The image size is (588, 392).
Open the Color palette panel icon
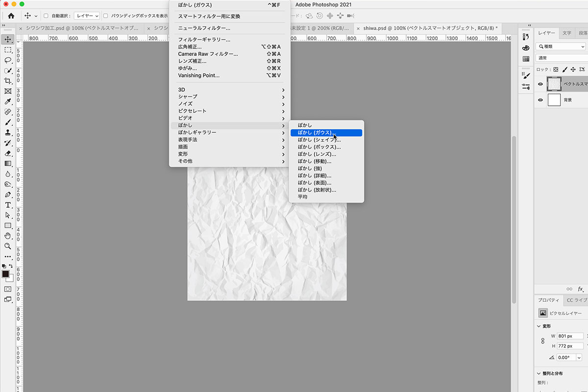coord(526,48)
